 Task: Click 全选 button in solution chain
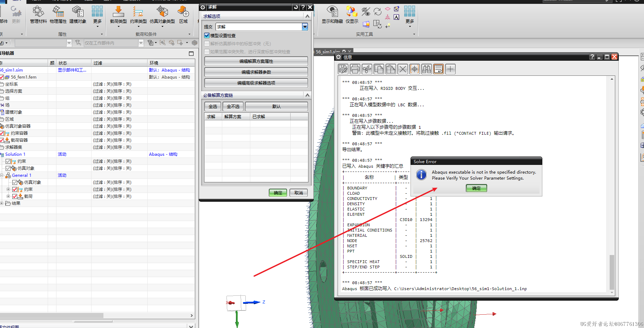[213, 106]
